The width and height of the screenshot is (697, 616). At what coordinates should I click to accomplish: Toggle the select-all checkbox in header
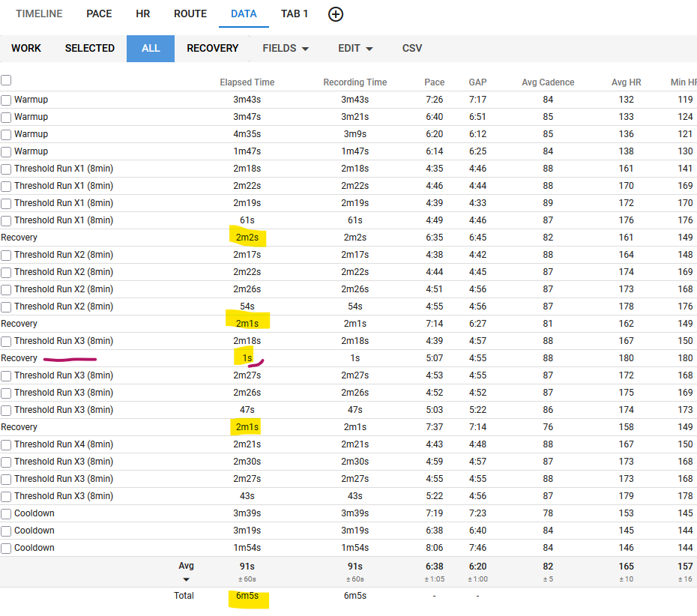6,80
